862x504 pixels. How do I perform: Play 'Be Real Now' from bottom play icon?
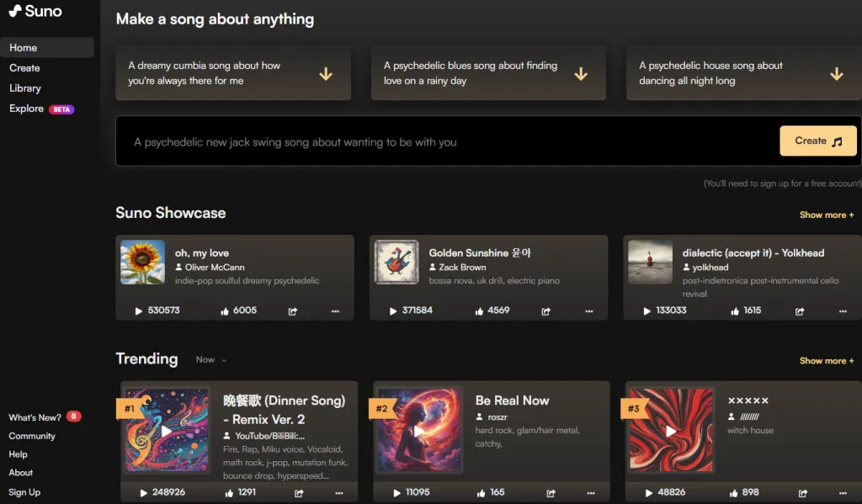click(397, 493)
